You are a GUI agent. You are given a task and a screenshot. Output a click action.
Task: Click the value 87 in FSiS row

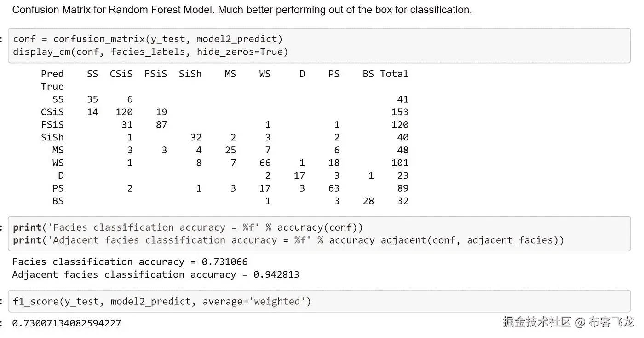161,125
